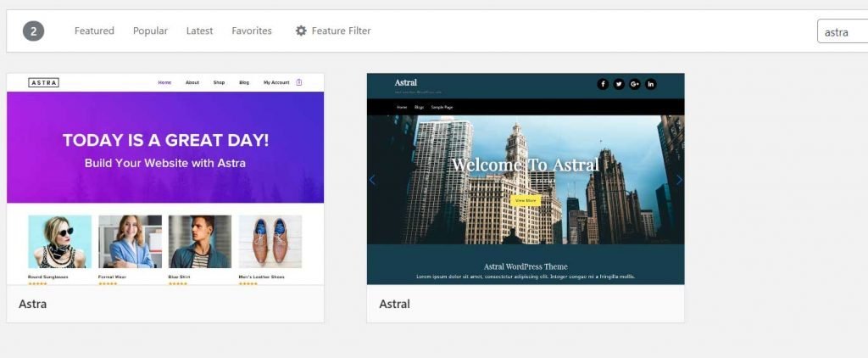Image resolution: width=868 pixels, height=358 pixels.
Task: Click the TODAY IS A GREAT DAY! headline
Action: coord(165,140)
